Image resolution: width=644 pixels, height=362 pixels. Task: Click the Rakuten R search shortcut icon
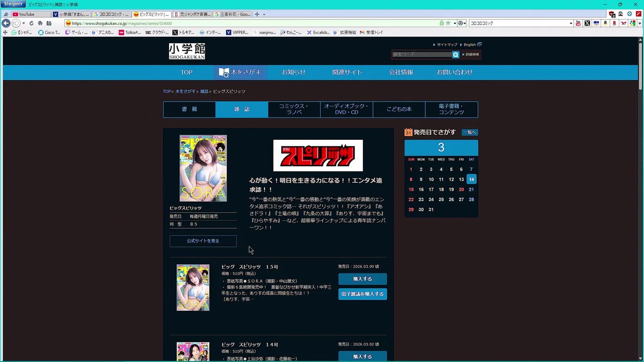click(x=614, y=23)
